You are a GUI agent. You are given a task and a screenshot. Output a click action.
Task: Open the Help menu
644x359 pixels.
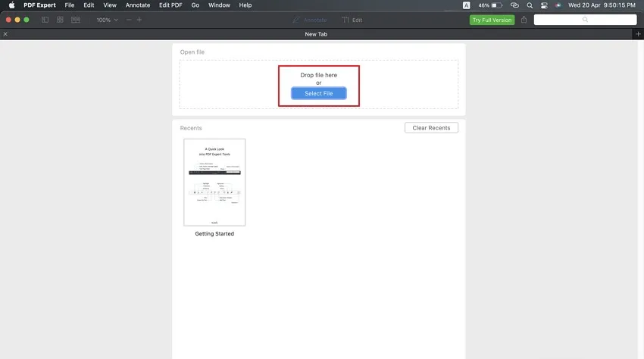(x=245, y=5)
